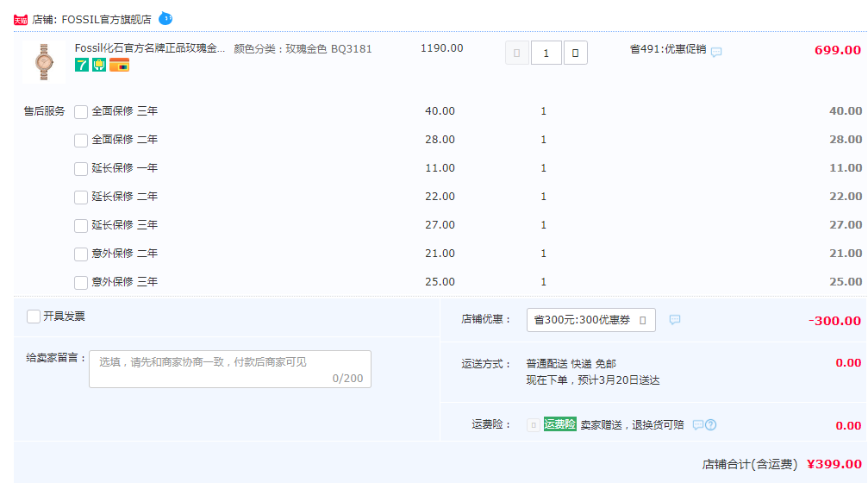Check the 意外保修 二年 option

[81, 254]
